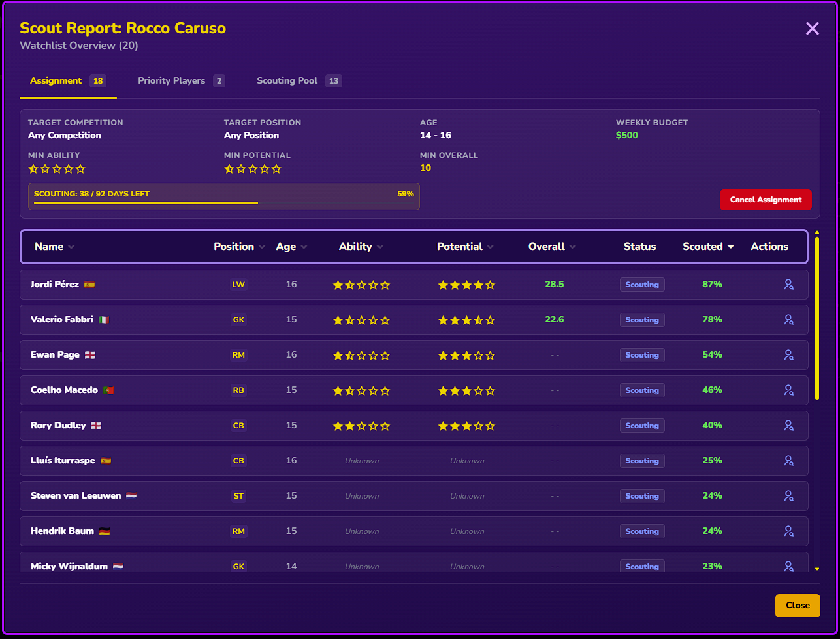Click Portugal flag beside Coelho Macedo
840x639 pixels.
108,390
